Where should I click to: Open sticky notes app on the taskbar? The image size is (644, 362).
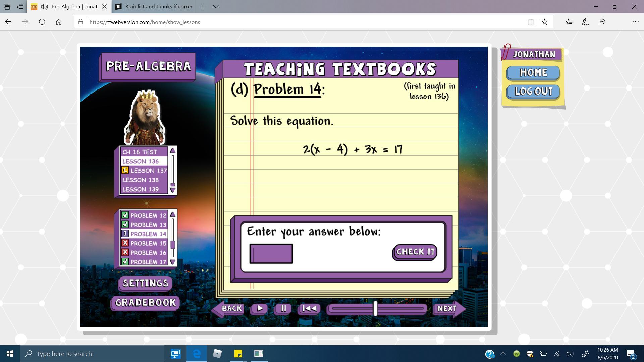tap(238, 354)
